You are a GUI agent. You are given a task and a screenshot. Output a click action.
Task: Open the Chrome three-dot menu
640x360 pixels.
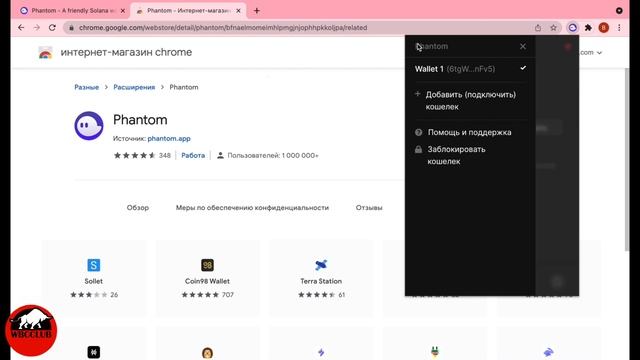pos(619,28)
